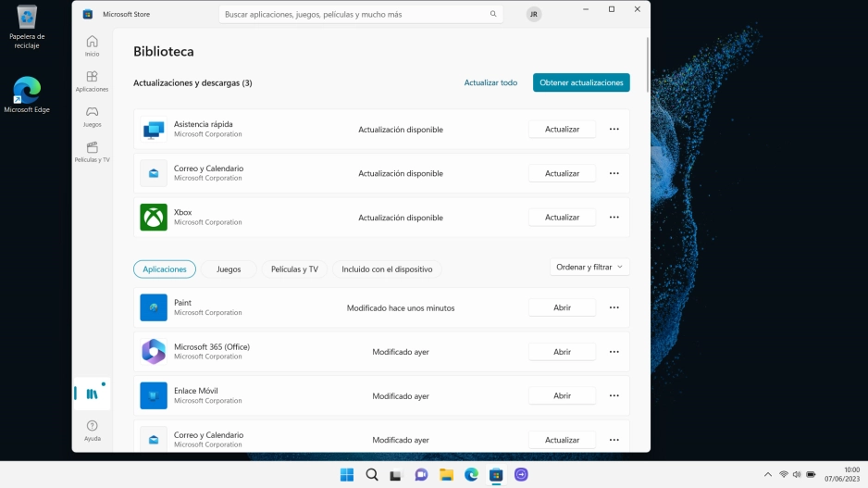Open Microsoft Edge from the taskbar
This screenshot has width=868, height=488.
pos(471,475)
